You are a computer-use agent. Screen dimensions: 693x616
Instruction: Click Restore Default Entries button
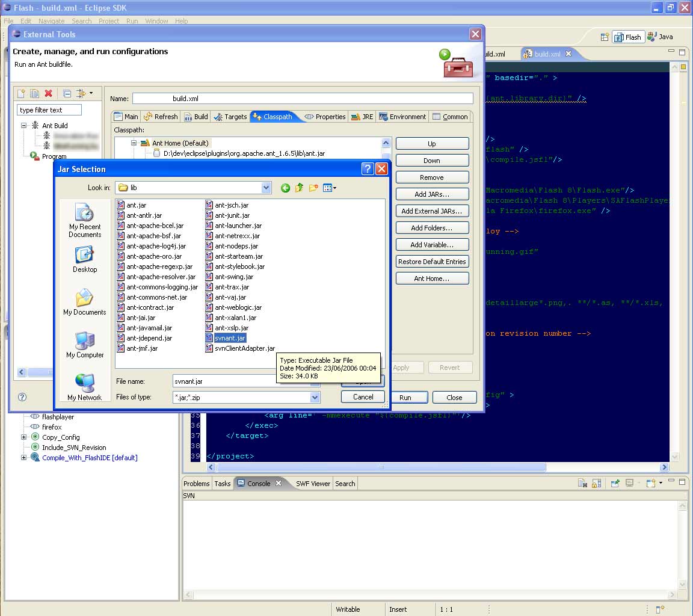tap(432, 262)
